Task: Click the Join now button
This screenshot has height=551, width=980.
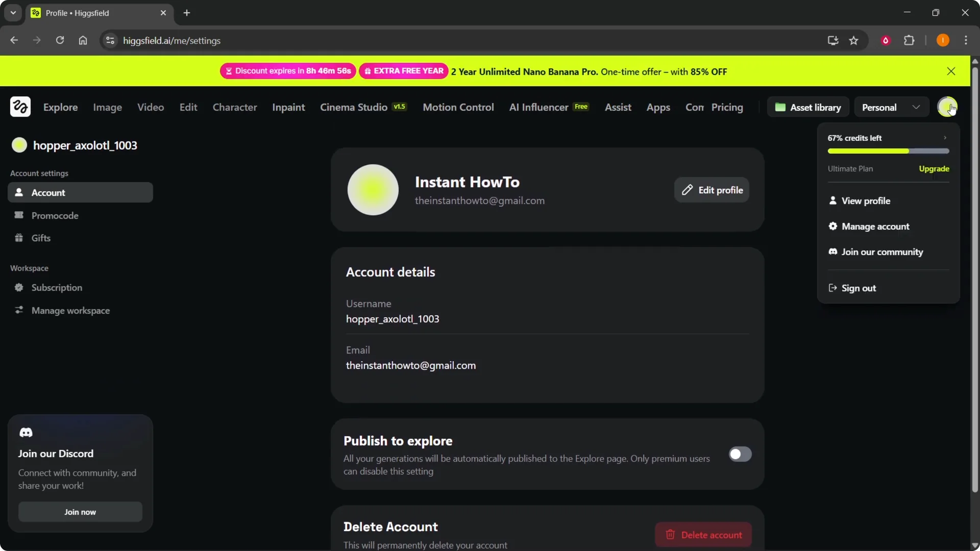Action: pos(80,512)
